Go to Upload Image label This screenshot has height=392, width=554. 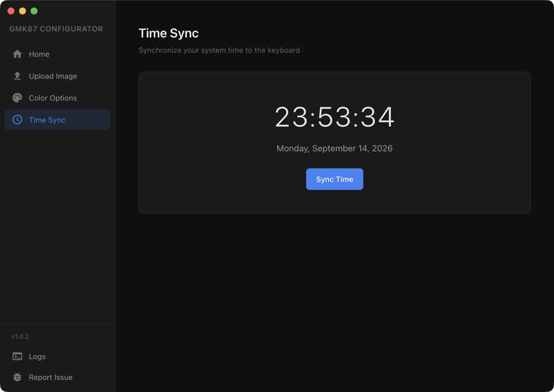tap(53, 76)
